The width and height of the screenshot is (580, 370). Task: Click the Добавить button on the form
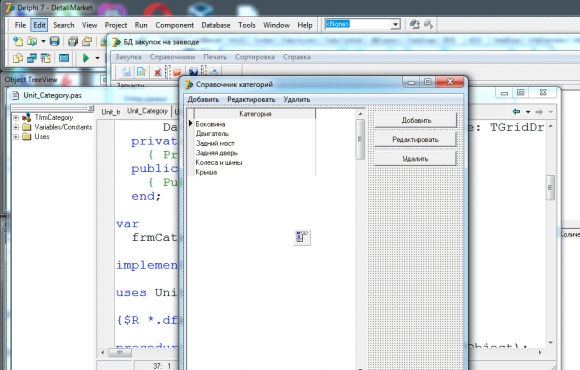pos(416,120)
